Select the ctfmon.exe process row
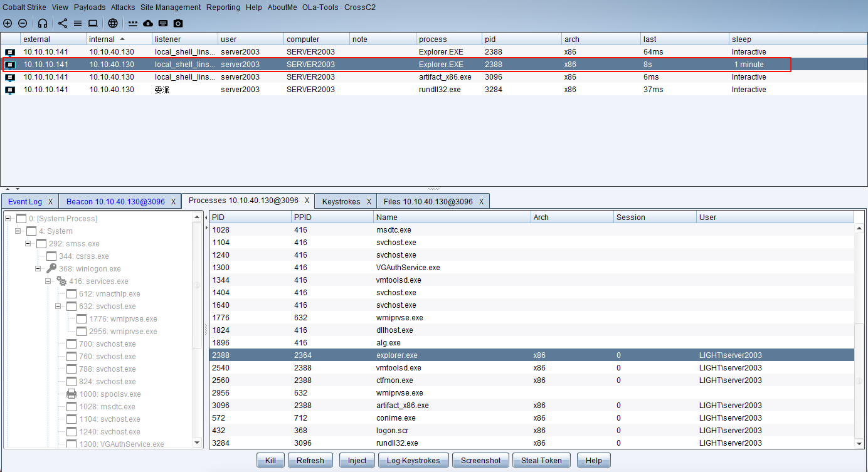 (532, 380)
